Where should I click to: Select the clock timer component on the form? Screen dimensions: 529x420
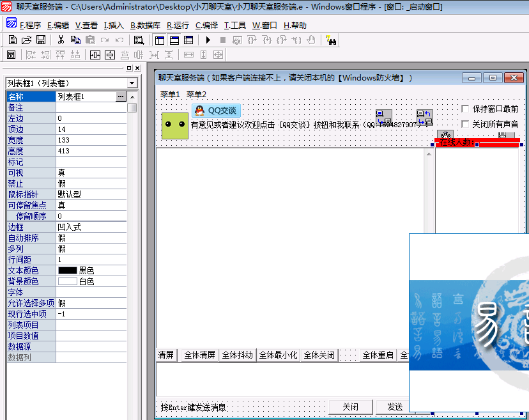pyautogui.click(x=445, y=134)
